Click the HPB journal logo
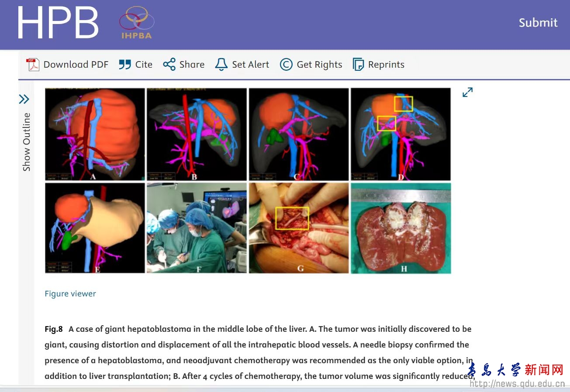Image resolution: width=570 pixels, height=392 pixels. pyautogui.click(x=58, y=23)
